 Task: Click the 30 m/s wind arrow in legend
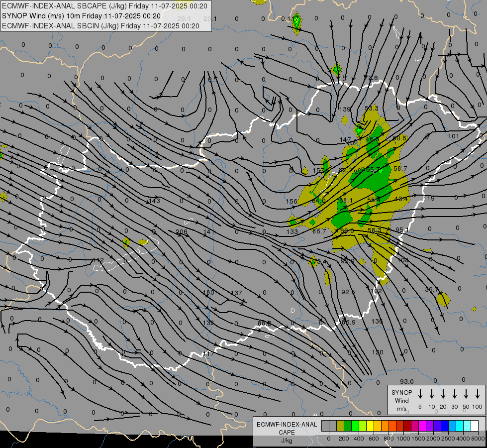[454, 394]
